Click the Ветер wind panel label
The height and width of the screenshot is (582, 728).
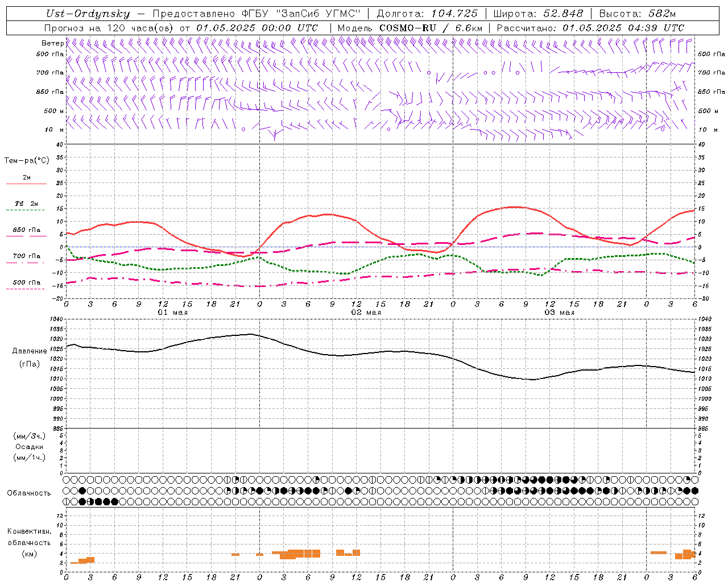[x=52, y=43]
